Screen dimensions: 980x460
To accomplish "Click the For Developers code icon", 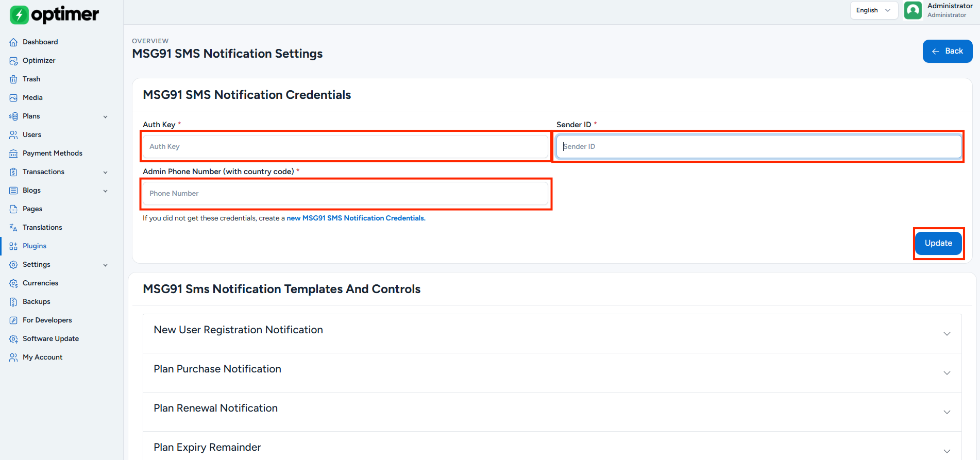I will pos(13,320).
